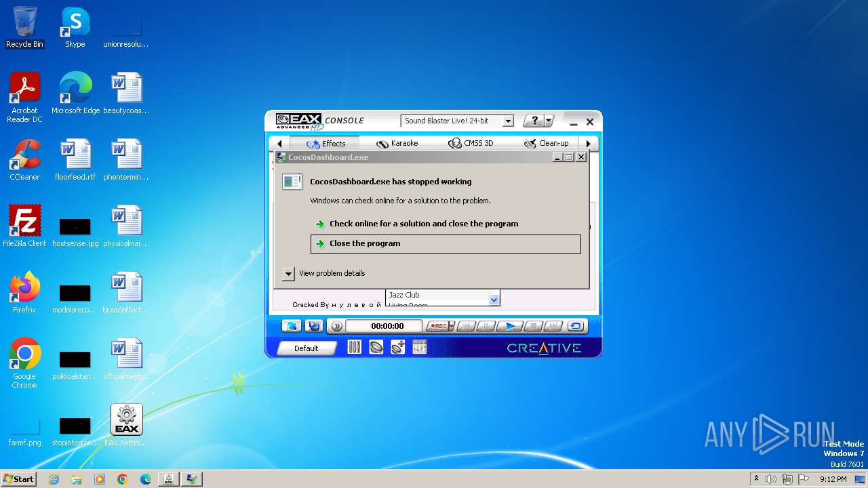Skip to previous track in EAX player
The width and height of the screenshot is (868, 488).
click(x=466, y=326)
